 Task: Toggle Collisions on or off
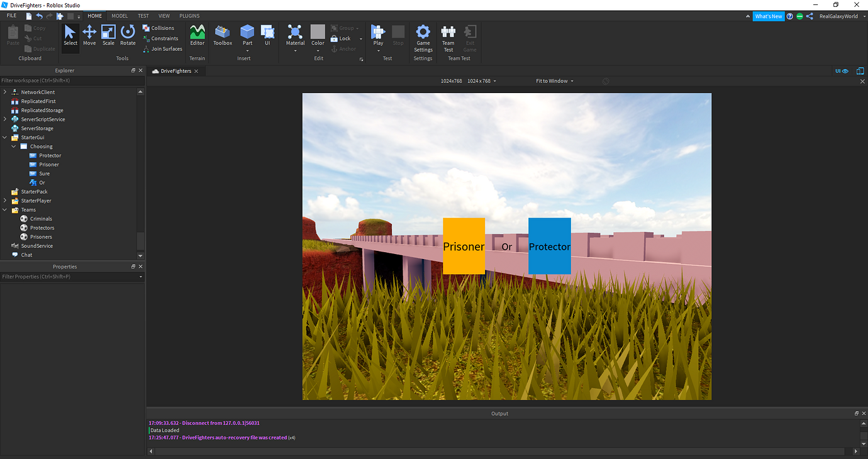tap(160, 28)
